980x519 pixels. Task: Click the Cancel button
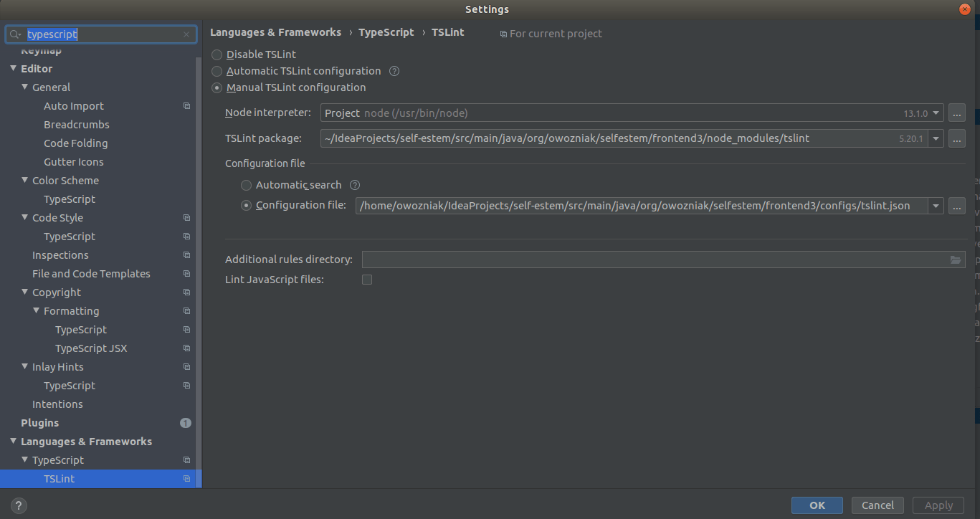tap(878, 505)
